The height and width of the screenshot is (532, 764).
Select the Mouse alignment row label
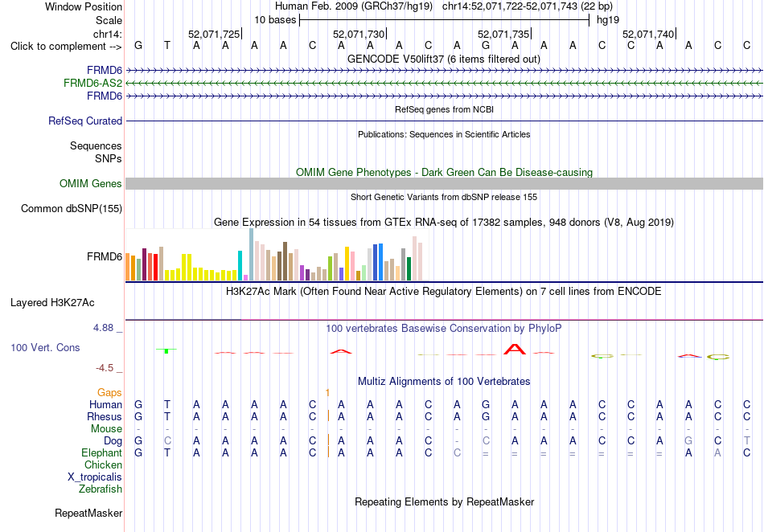click(x=106, y=429)
